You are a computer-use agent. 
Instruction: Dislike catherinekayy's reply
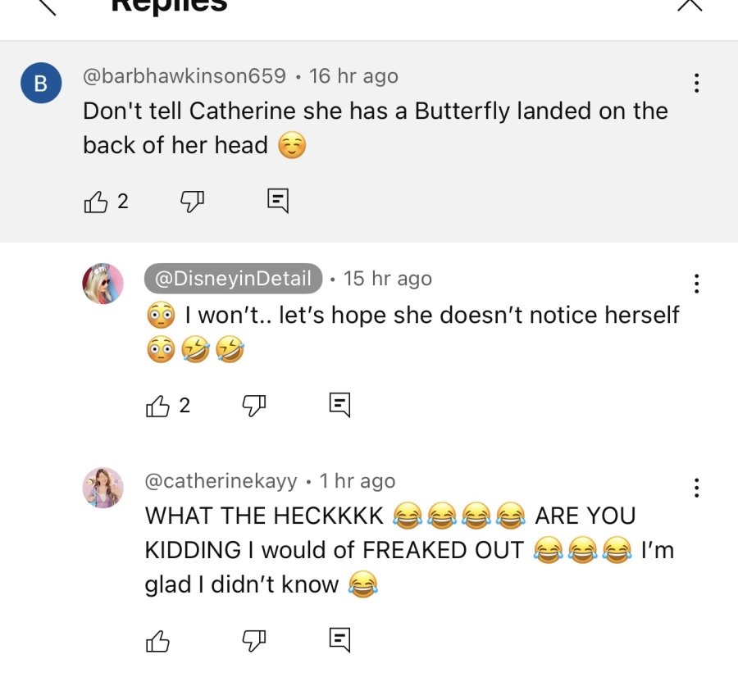click(254, 640)
